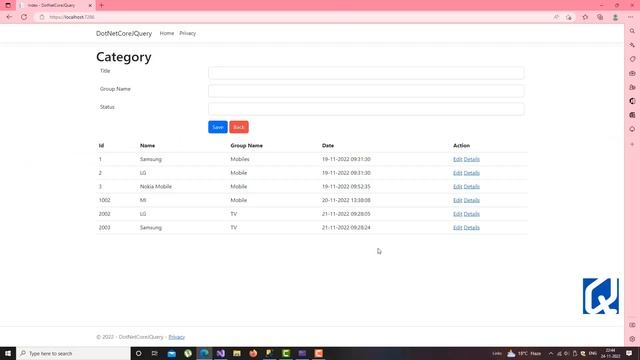Open the browser Settings and more menu

631,17
